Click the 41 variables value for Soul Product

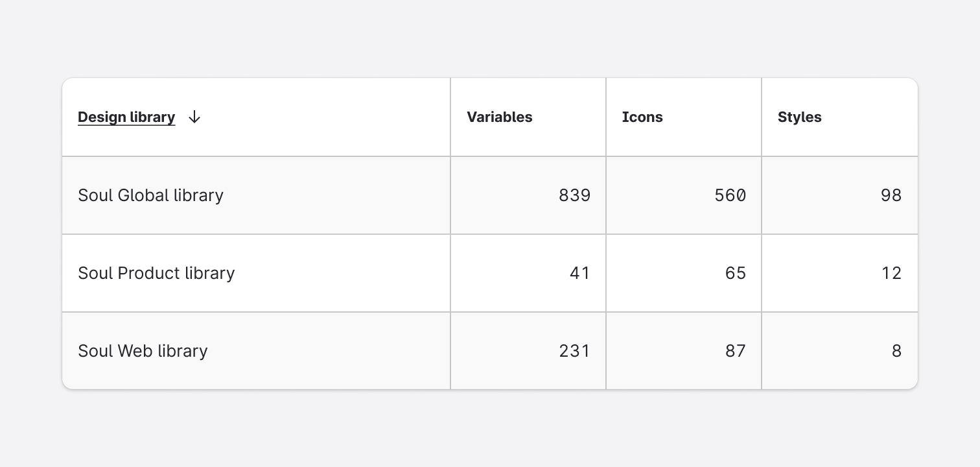pos(580,273)
